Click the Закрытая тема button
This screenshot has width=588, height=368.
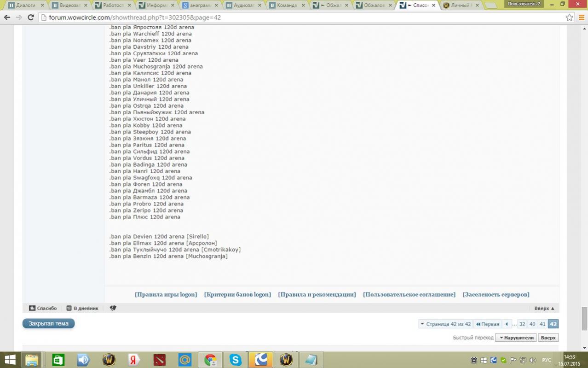pyautogui.click(x=48, y=323)
